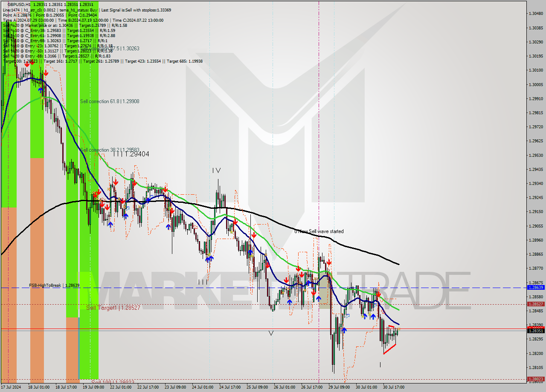Select 'Sell correction 38.2 | 1.29583' label

pos(110,150)
